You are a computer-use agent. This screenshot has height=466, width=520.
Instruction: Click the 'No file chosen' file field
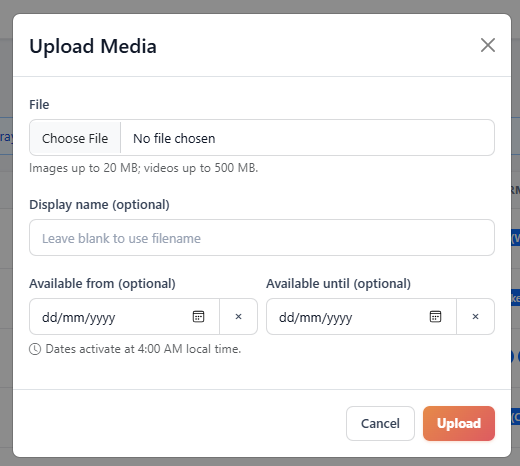[x=262, y=138]
